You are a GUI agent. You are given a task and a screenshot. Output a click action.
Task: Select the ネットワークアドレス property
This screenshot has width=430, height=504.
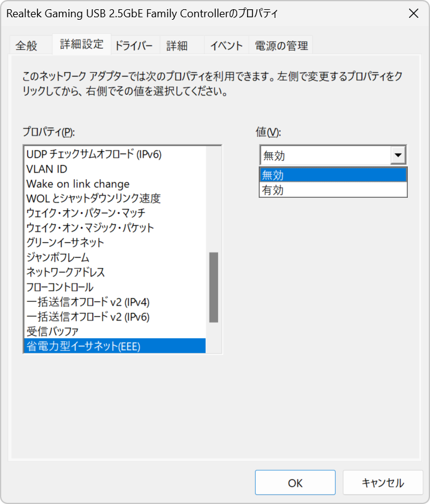[x=65, y=272]
